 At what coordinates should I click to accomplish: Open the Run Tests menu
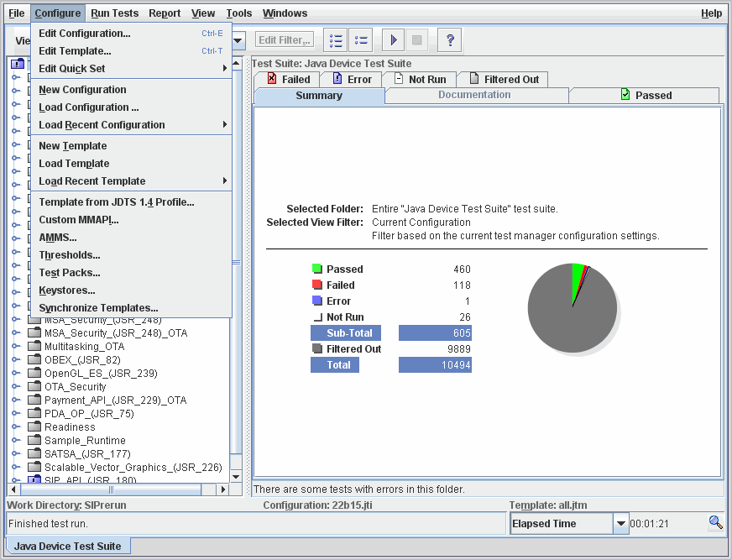[x=114, y=13]
